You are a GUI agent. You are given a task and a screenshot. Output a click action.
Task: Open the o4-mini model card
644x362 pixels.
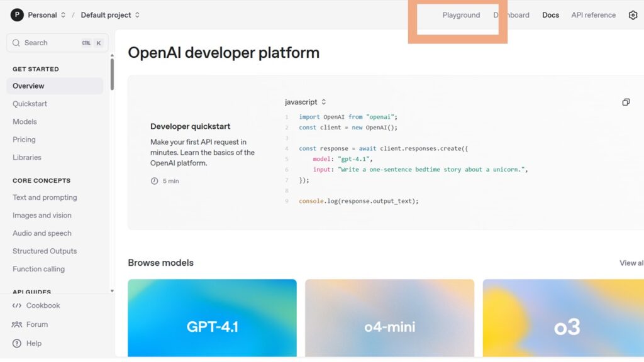389,318
